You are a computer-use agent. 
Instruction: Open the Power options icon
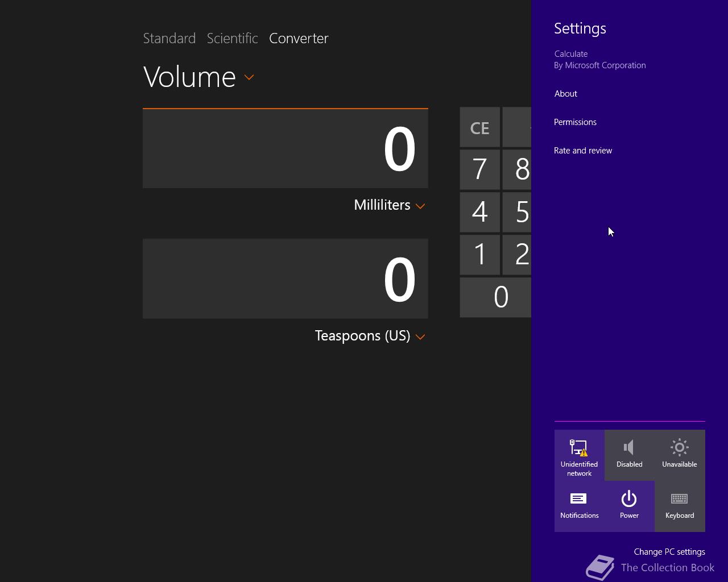pos(629,499)
